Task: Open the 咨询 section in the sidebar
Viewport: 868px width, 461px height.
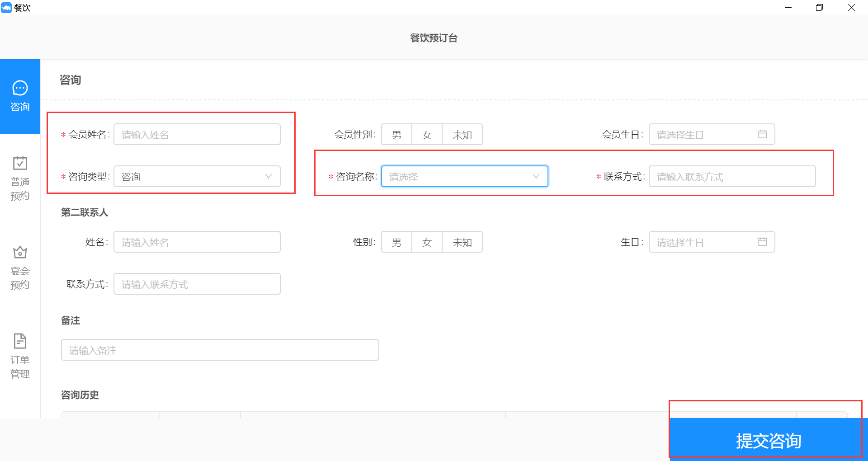Action: [20, 96]
